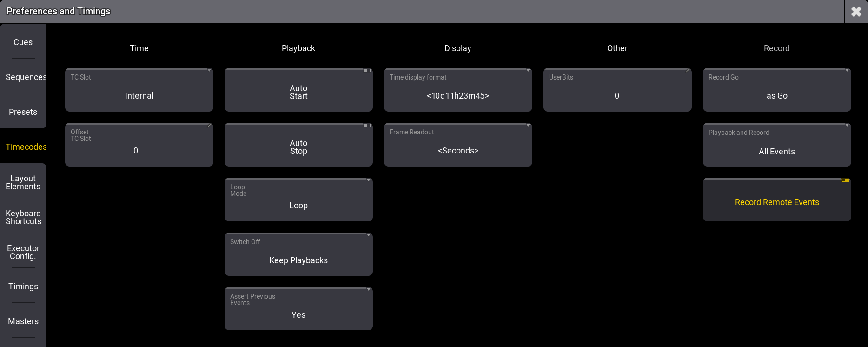Switch to the Cues section
The image size is (868, 347).
tap(23, 42)
